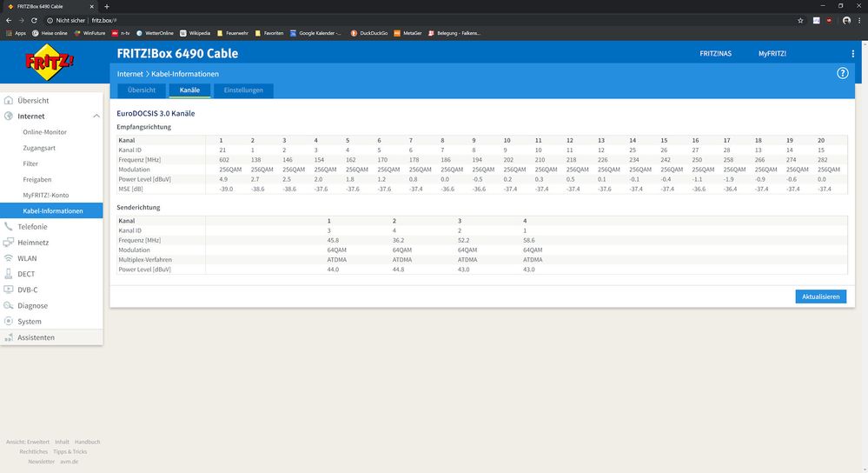
Task: Switch to the Einstellungen tab
Action: [x=243, y=90]
